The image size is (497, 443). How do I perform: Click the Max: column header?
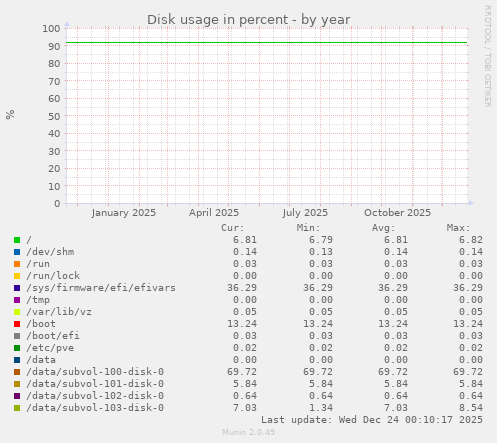click(458, 228)
